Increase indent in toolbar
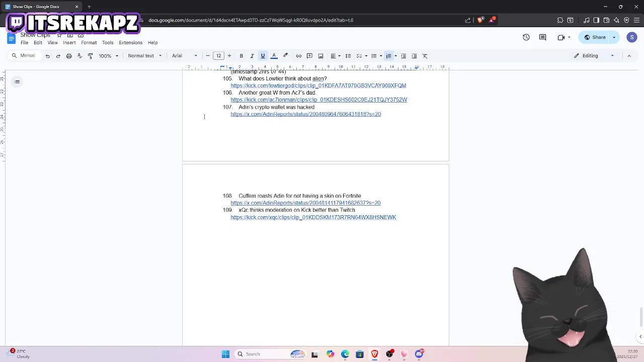The image size is (644, 362). click(414, 56)
